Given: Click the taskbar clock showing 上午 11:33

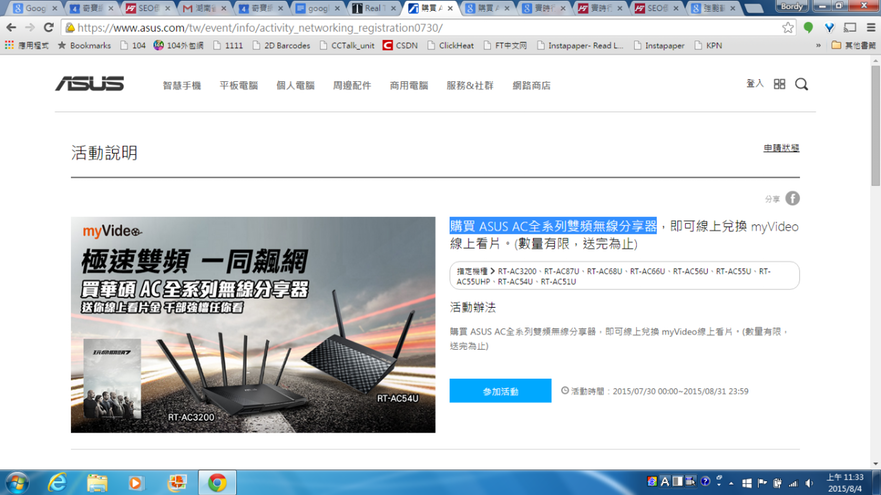Looking at the screenshot, I should [x=844, y=483].
